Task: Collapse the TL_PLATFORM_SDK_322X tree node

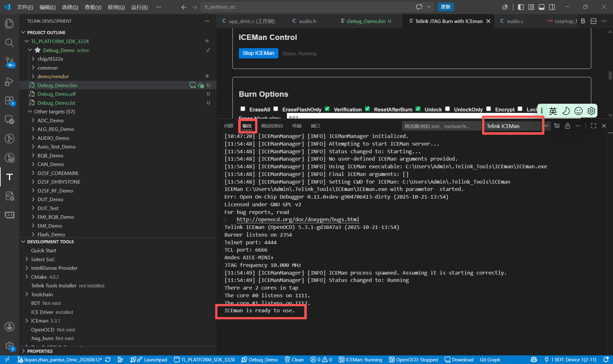Action: (x=27, y=41)
